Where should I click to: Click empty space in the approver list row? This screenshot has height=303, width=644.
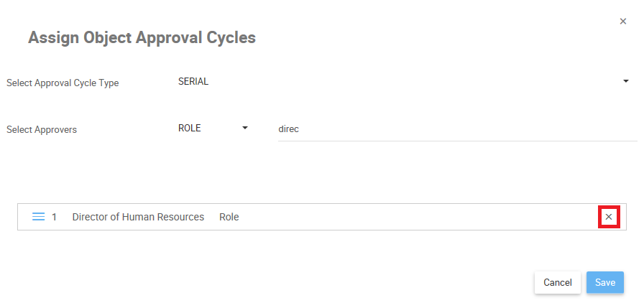point(417,217)
